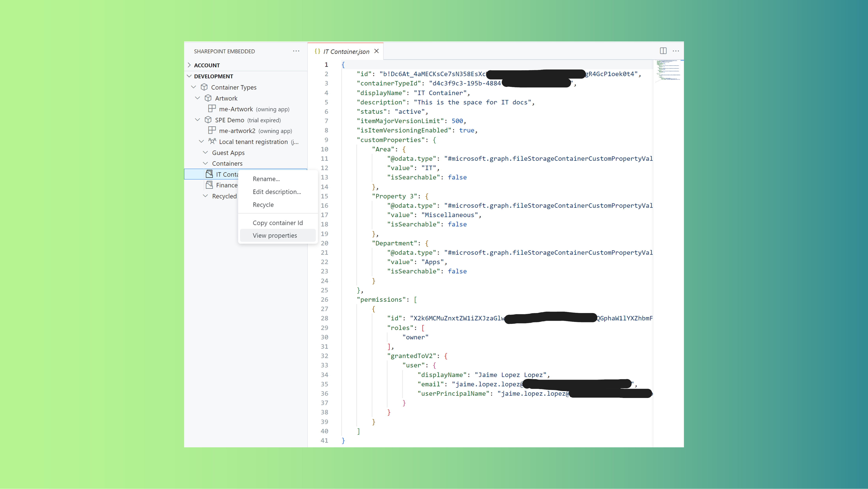Image resolution: width=868 pixels, height=489 pixels.
Task: Collapse the Container Types tree node
Action: point(193,87)
